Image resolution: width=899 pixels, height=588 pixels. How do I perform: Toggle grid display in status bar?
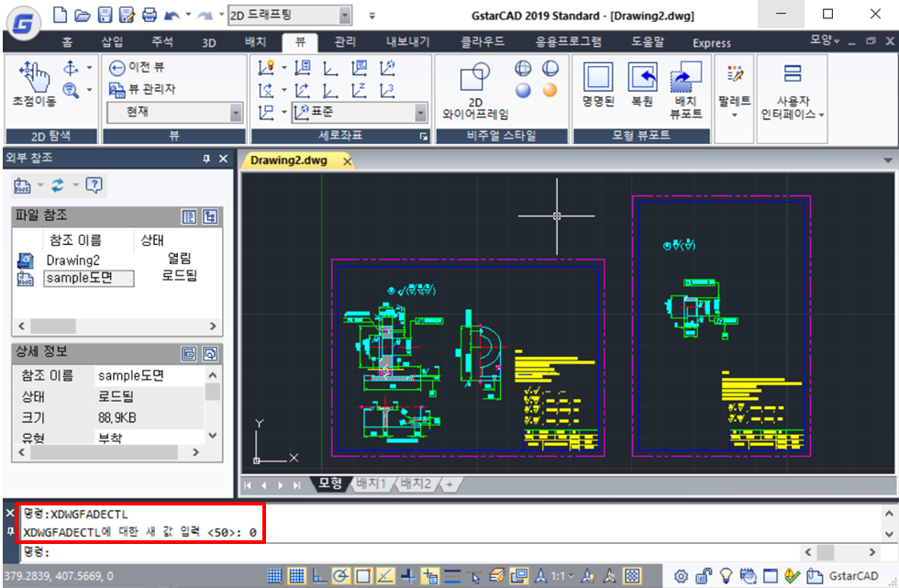pyautogui.click(x=297, y=576)
